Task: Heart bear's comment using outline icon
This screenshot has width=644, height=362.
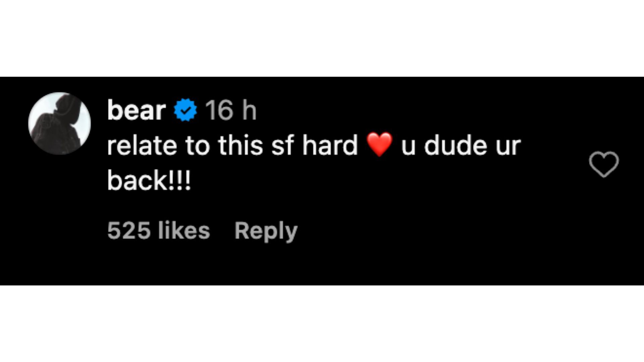Action: [603, 164]
